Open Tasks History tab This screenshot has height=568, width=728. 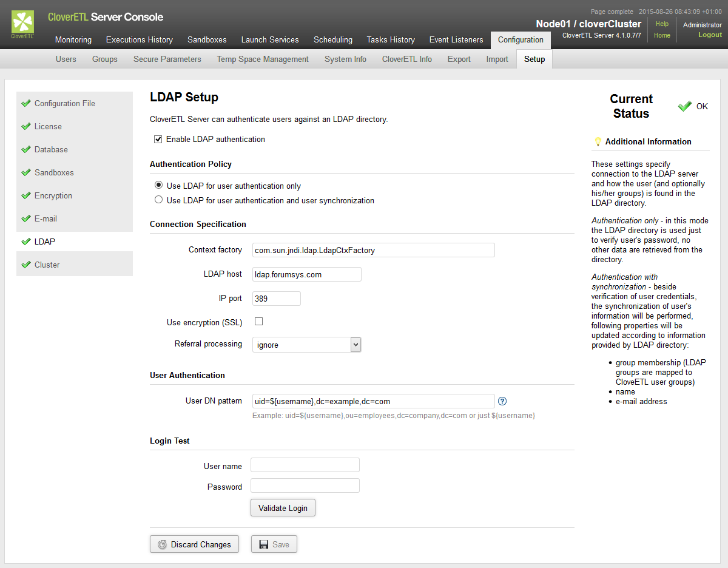(391, 40)
